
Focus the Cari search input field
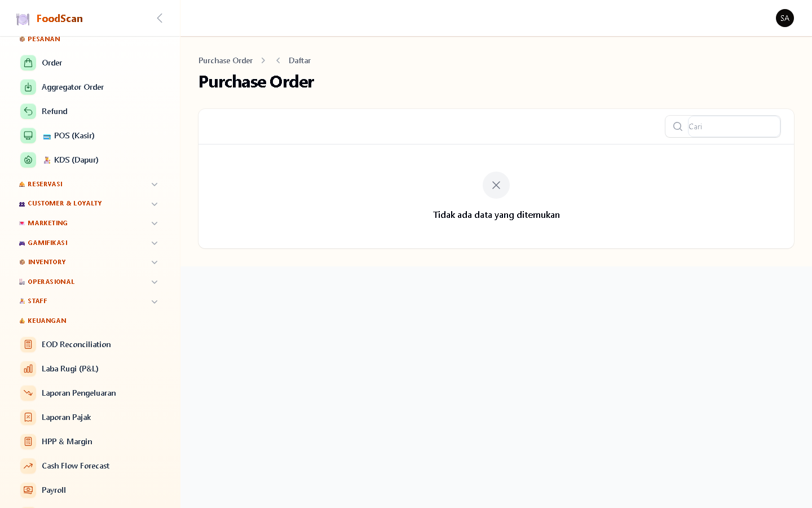pos(734,126)
